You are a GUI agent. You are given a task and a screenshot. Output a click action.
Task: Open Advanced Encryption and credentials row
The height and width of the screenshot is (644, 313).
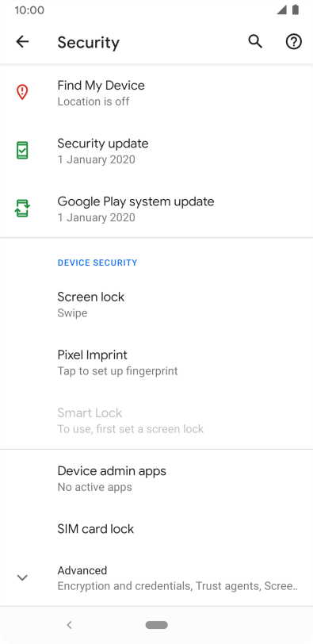click(156, 578)
